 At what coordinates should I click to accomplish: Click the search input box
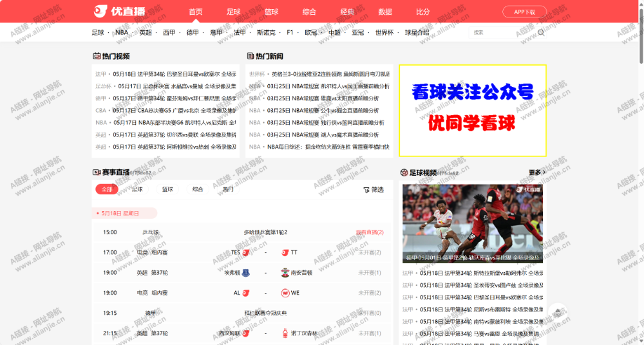pos(502,32)
